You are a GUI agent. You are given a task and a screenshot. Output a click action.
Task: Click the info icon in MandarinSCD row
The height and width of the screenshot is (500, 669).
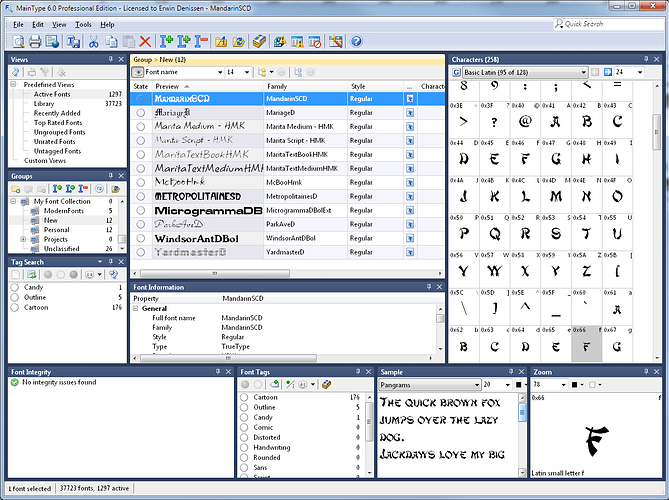tap(410, 99)
